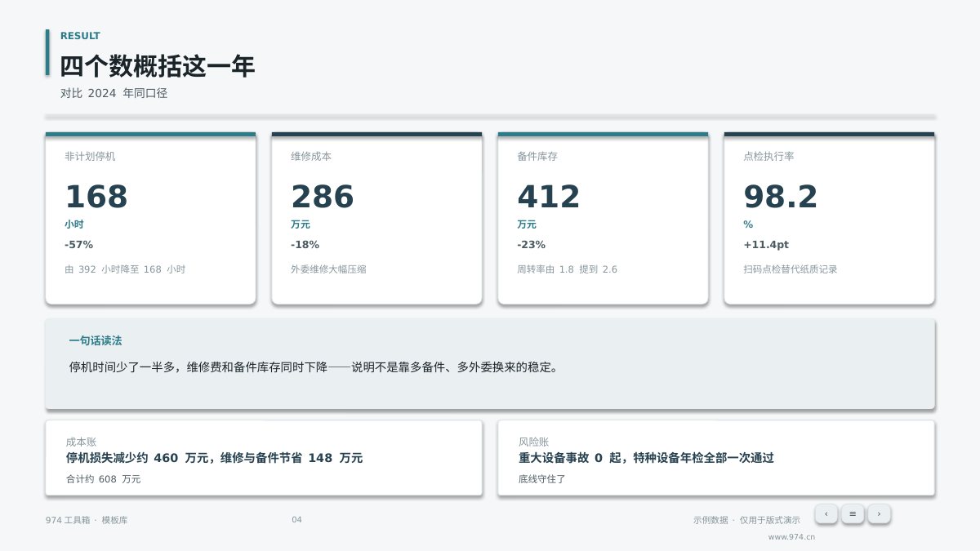Screen dimensions: 980x551
Task: Click the 风险账 label
Action: [x=533, y=442]
